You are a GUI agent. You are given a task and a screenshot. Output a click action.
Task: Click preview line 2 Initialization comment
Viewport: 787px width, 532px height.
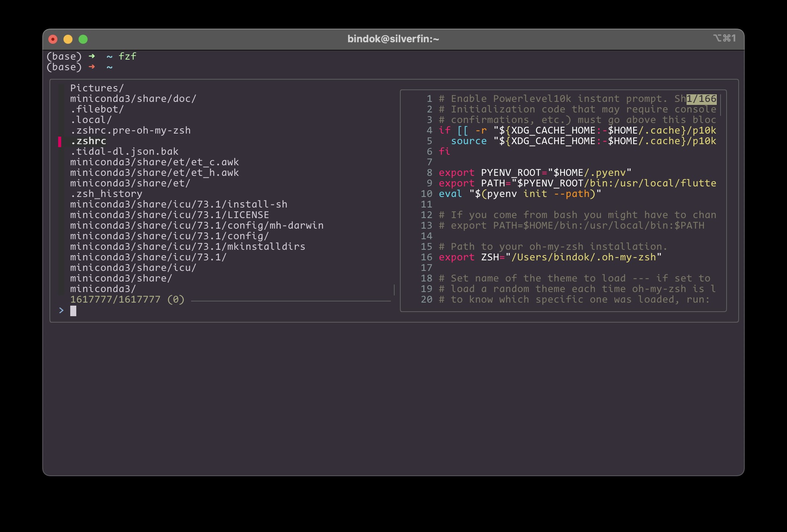pyautogui.click(x=577, y=109)
